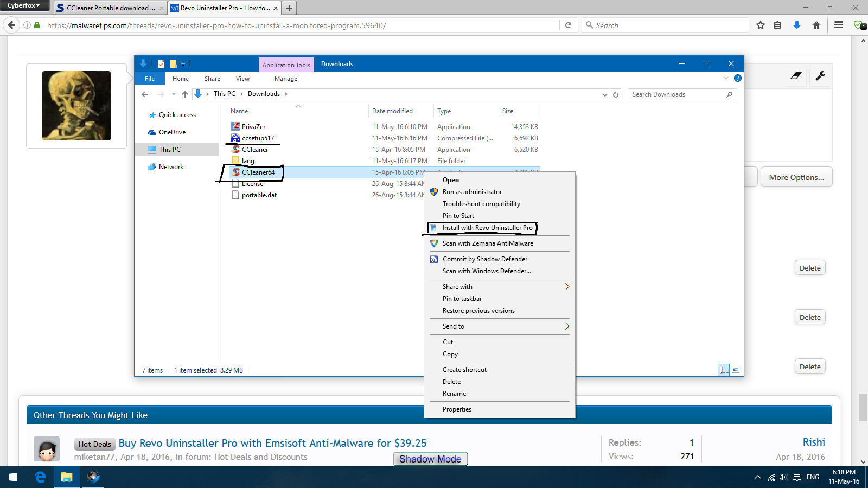This screenshot has height=488, width=868.
Task: Click the browser Search field
Action: pyautogui.click(x=666, y=25)
